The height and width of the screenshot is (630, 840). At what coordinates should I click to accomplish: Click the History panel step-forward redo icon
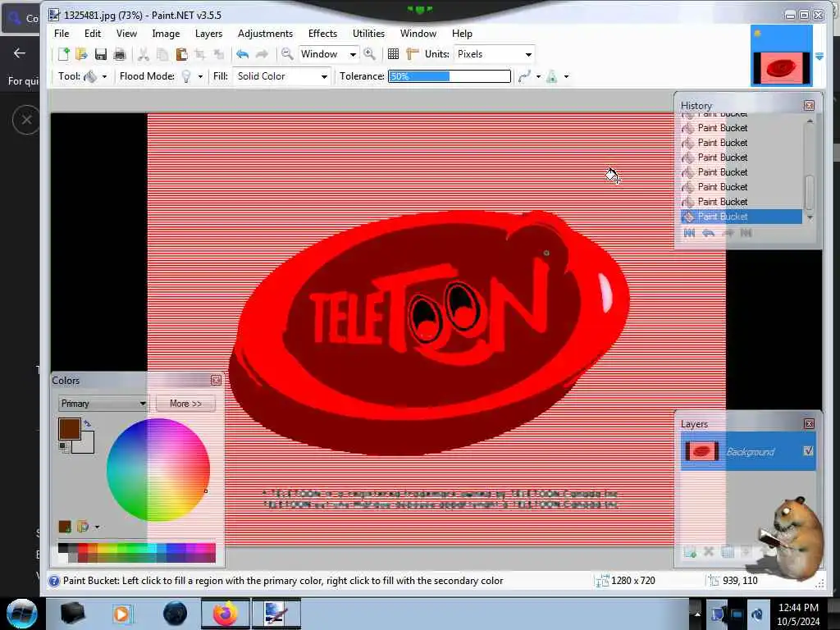(728, 233)
